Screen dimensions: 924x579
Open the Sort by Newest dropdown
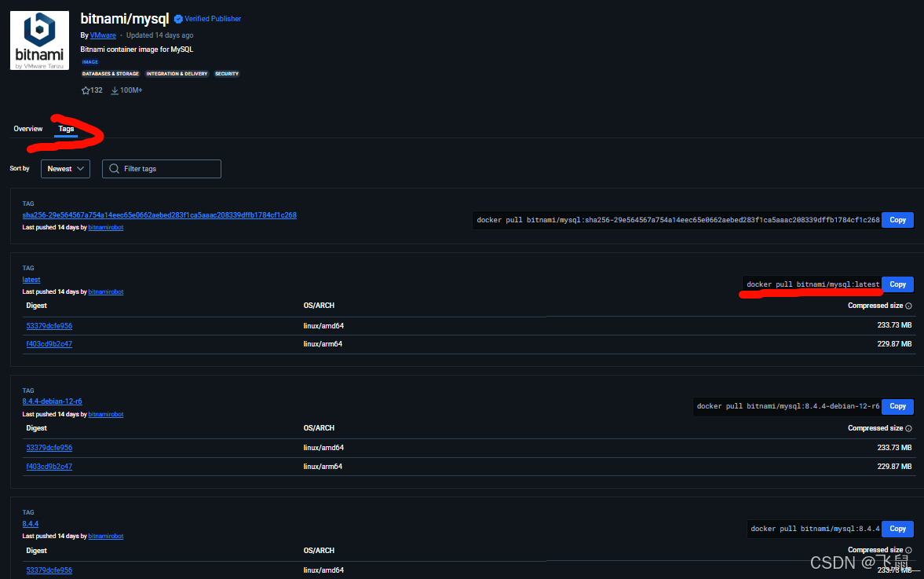[x=65, y=169]
